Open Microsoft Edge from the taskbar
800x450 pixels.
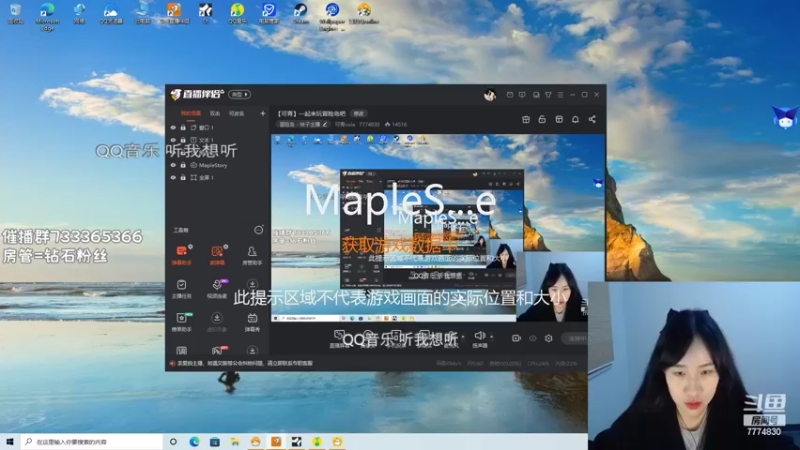(194, 442)
